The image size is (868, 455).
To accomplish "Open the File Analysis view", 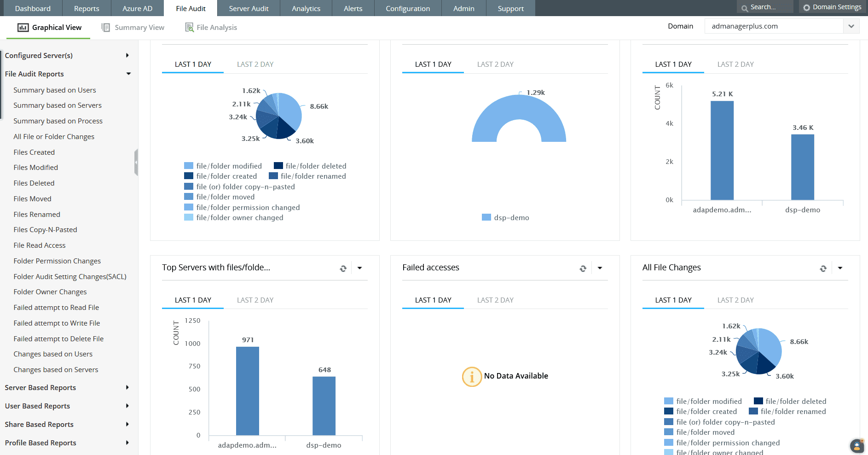I will [x=216, y=27].
